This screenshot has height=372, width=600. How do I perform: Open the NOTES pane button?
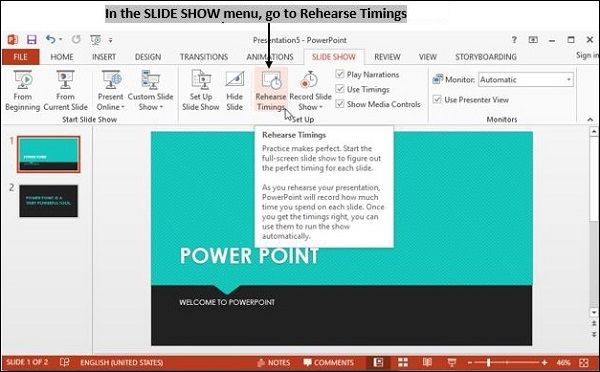tap(274, 362)
